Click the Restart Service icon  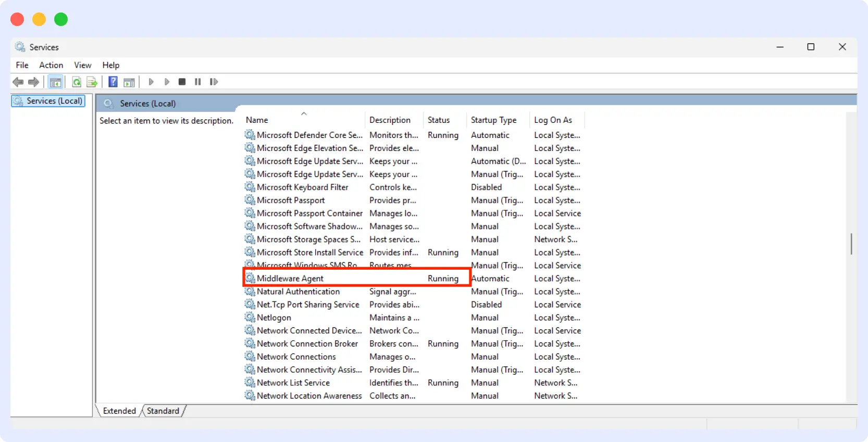(x=214, y=82)
